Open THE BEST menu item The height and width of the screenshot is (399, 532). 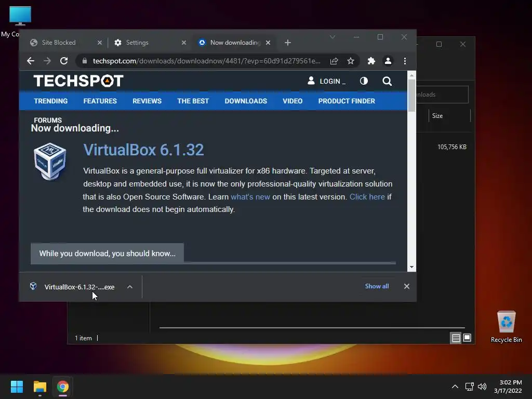[x=193, y=101]
